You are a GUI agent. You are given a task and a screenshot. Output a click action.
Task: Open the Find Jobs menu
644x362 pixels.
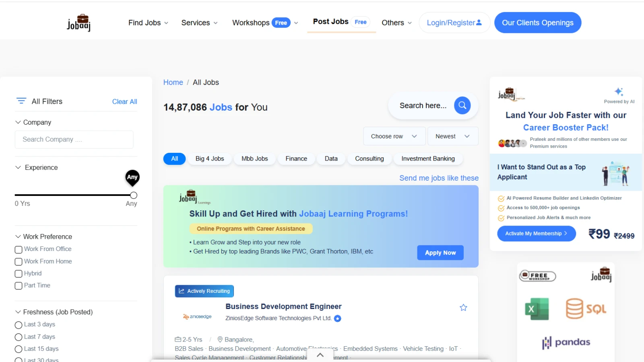pyautogui.click(x=148, y=23)
